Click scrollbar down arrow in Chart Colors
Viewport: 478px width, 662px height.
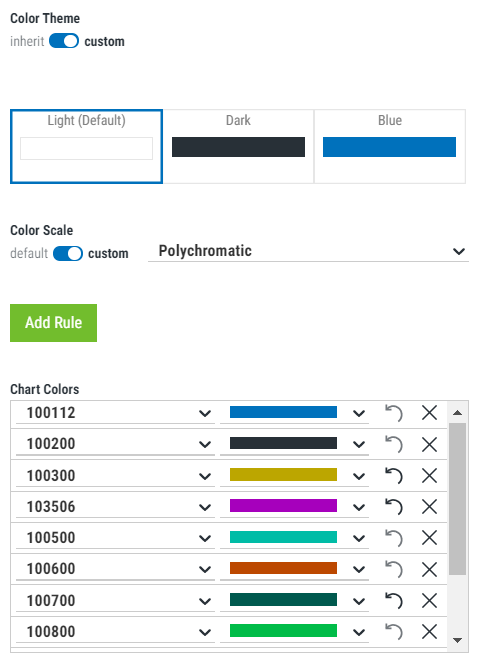[x=457, y=640]
